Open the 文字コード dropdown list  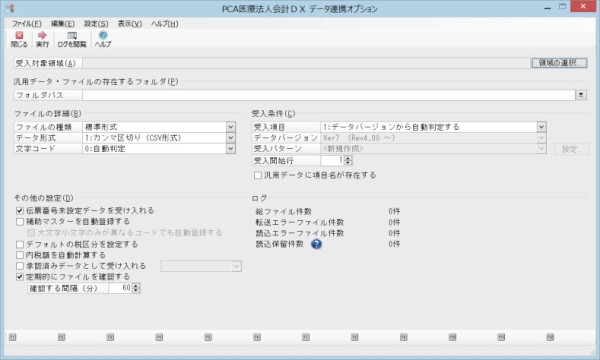pos(230,148)
